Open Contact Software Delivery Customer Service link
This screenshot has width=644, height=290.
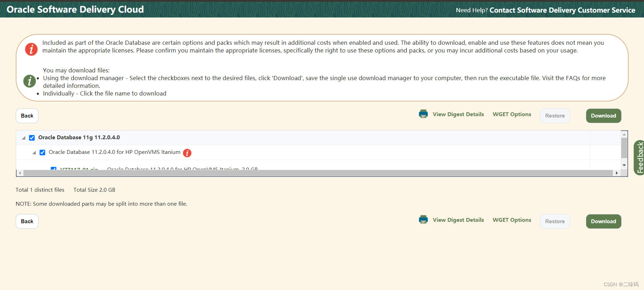562,10
